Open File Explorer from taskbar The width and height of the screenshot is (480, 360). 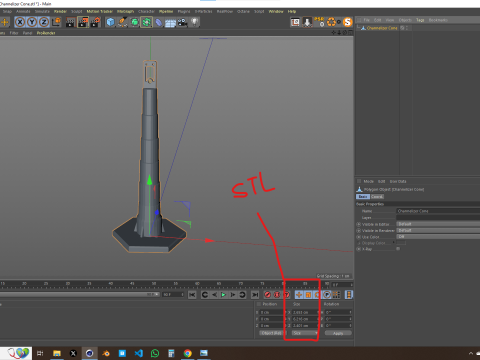coord(57,353)
